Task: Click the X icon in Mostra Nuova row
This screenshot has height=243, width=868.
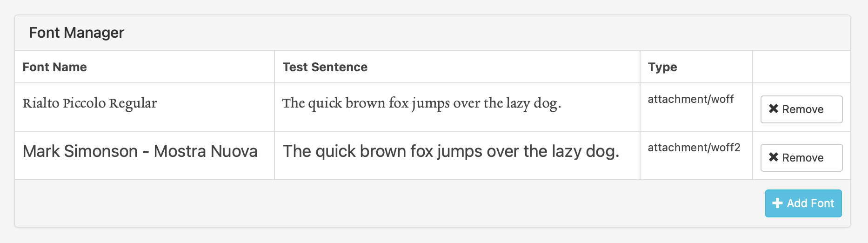Action: tap(774, 157)
